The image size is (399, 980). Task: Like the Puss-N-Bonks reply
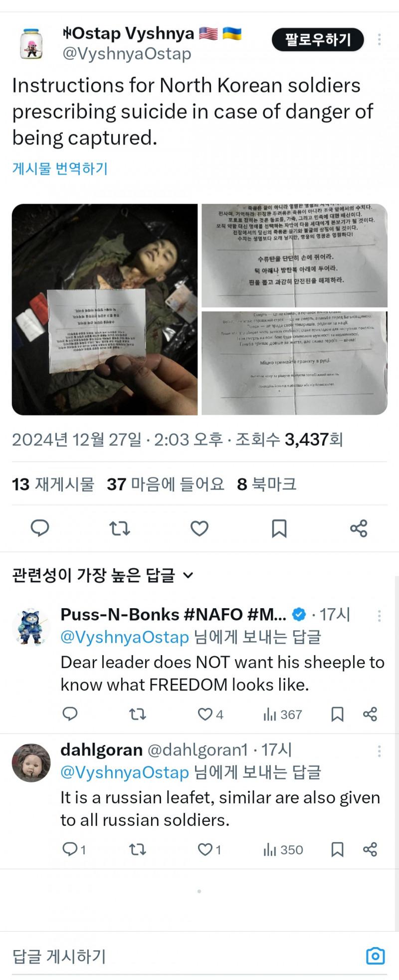(x=210, y=715)
